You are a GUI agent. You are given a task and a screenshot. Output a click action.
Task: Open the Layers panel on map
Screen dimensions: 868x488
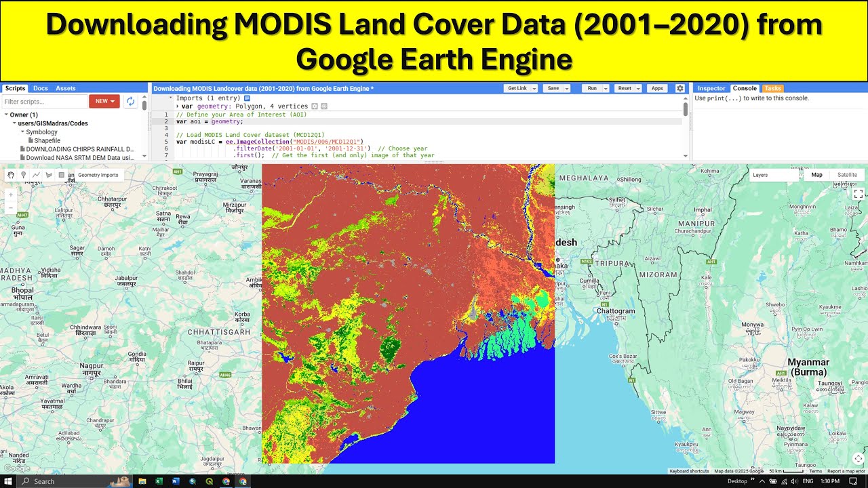coord(776,175)
